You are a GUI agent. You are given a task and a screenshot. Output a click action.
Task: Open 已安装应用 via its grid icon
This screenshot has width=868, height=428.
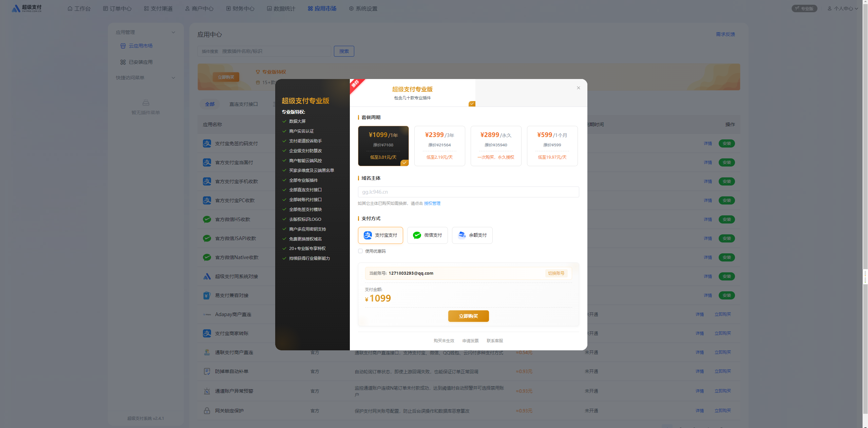tap(123, 62)
